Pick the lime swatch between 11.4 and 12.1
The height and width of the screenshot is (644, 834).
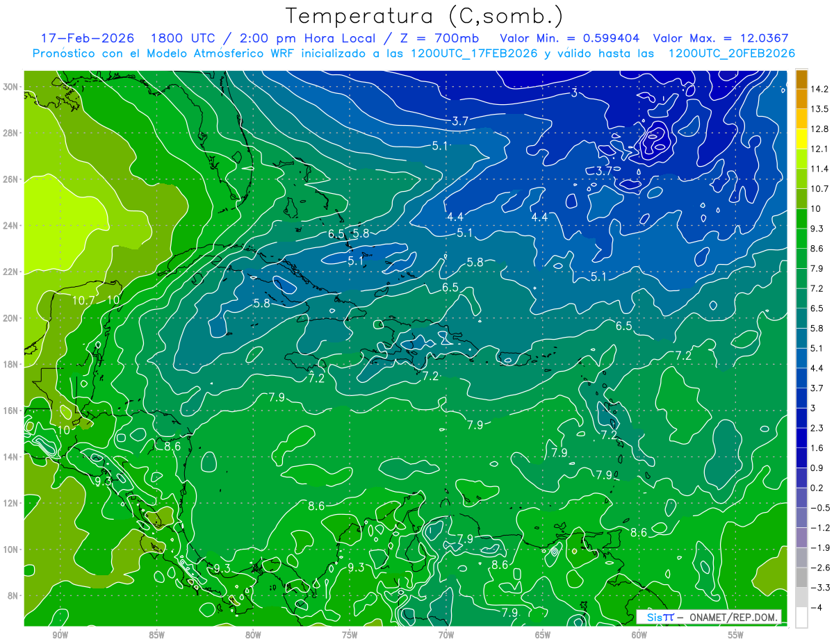801,159
